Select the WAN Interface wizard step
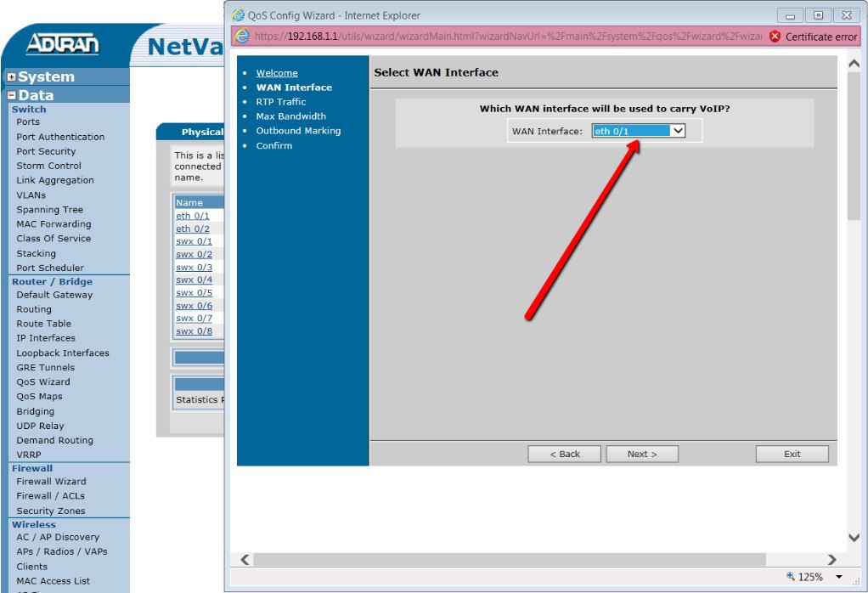This screenshot has width=868, height=593. coord(294,87)
